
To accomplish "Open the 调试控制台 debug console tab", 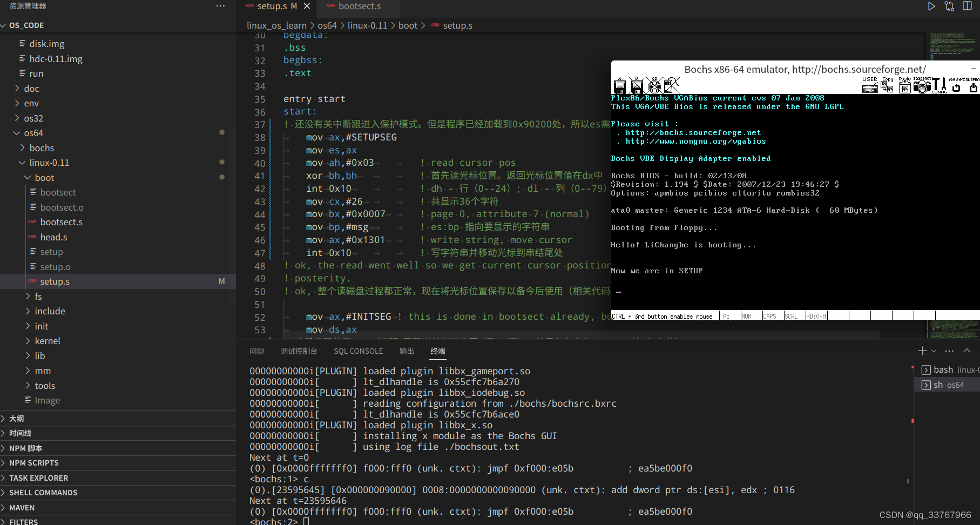I will coord(299,351).
